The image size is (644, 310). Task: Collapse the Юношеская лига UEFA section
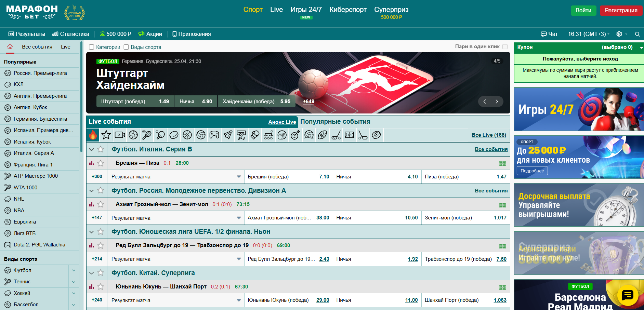(91, 232)
